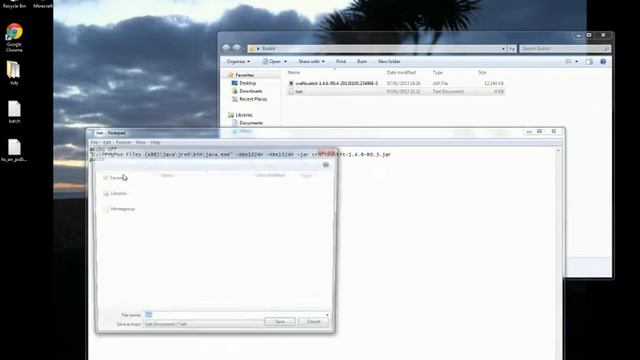Screen dimensions: 640x360
Task: Select the folder icon below Google Chrome
Action: pyautogui.click(x=14, y=73)
